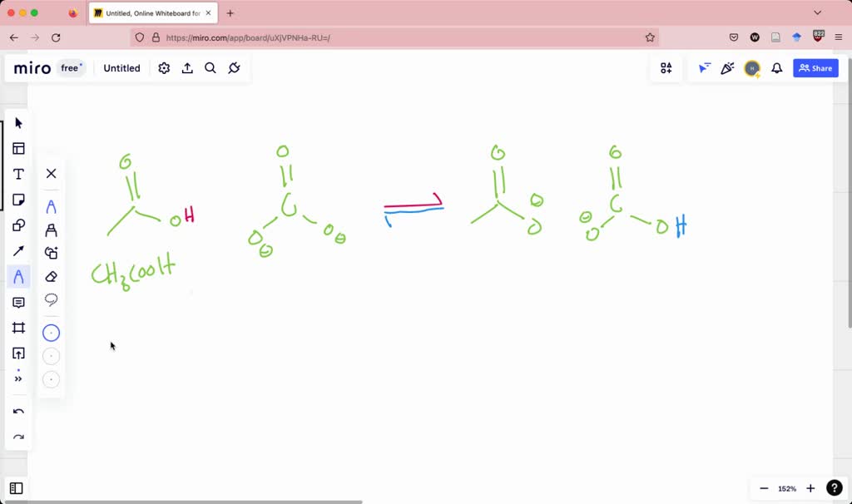This screenshot has width=852, height=504.
Task: Open site security shield icon
Action: 140,37
